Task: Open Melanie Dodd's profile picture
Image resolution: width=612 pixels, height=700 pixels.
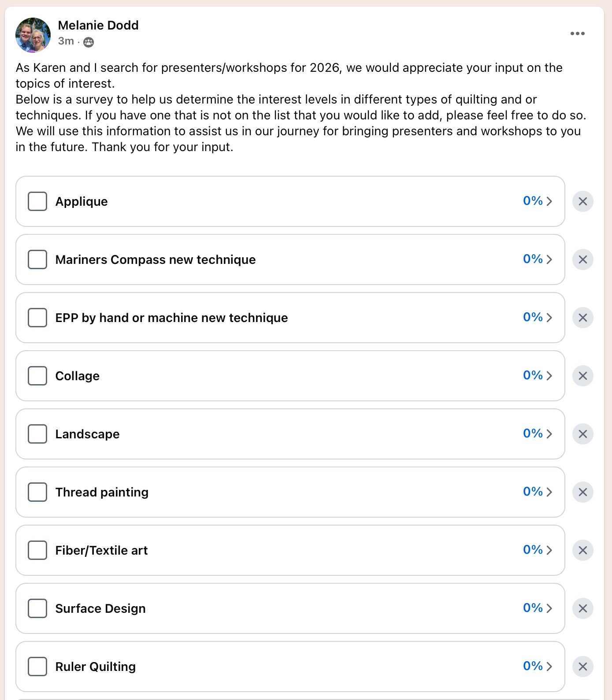Action: pos(33,35)
